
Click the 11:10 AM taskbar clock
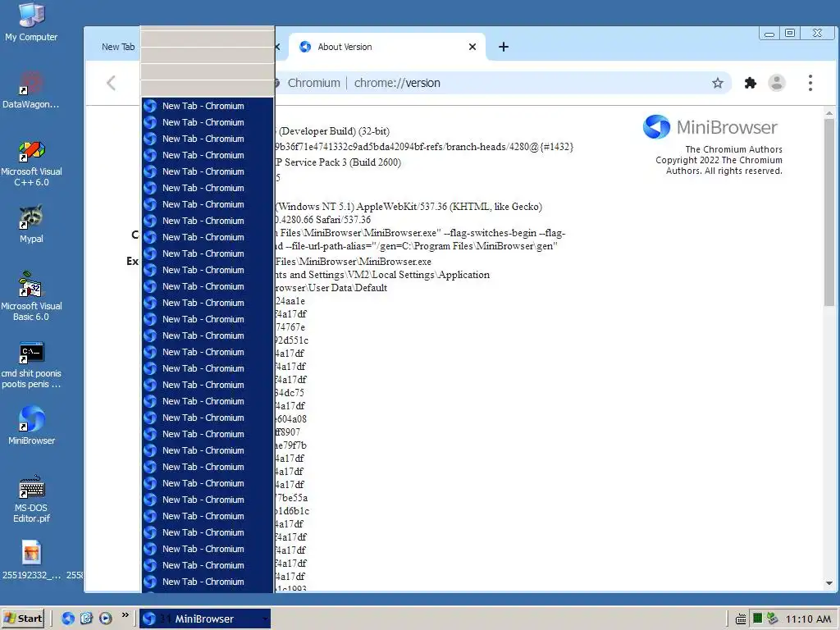click(x=808, y=619)
